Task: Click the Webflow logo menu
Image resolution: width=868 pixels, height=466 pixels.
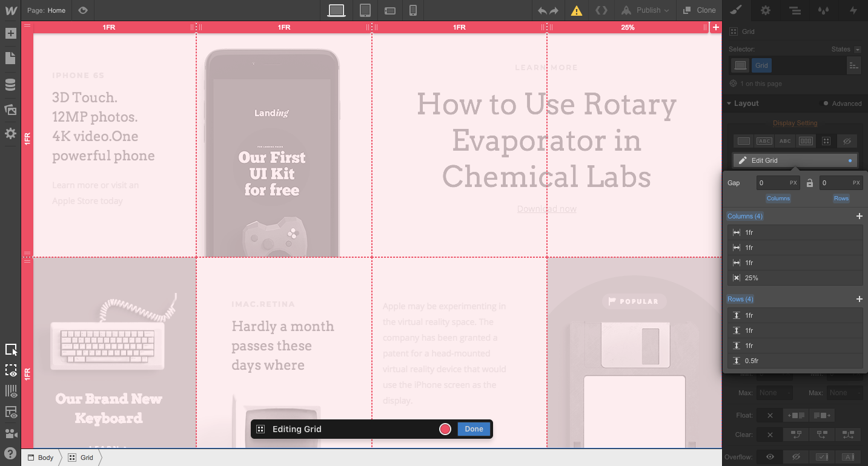Action: 10,10
